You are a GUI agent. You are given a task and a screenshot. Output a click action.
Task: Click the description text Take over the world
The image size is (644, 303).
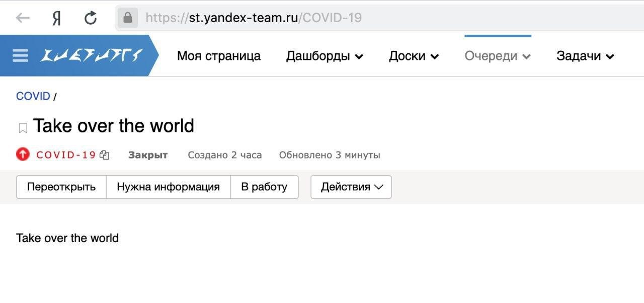click(67, 238)
